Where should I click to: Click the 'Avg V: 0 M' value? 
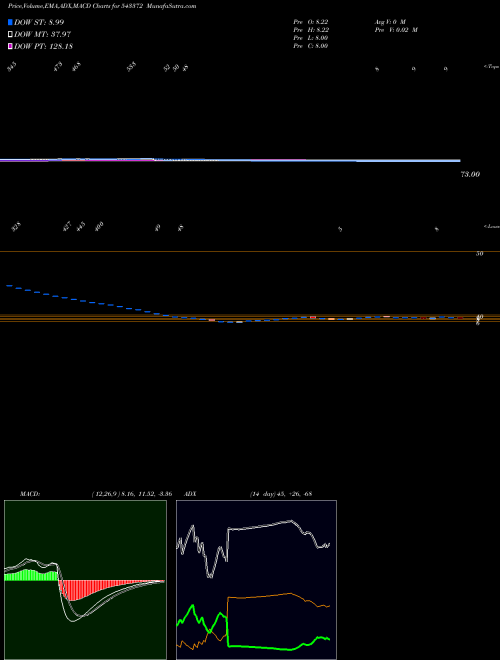pos(390,21)
